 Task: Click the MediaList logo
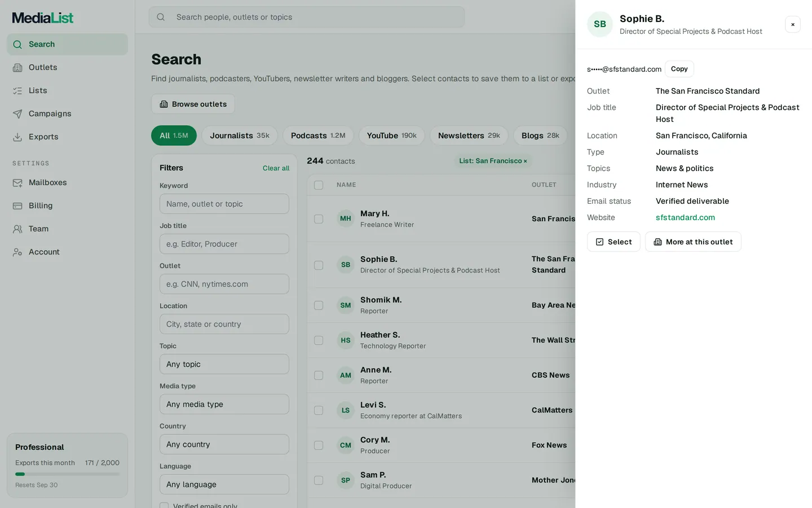point(43,17)
